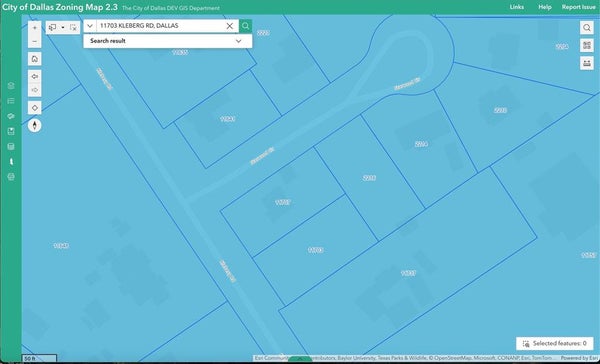
Task: Open select tool options dropdown arrow
Action: tap(63, 28)
